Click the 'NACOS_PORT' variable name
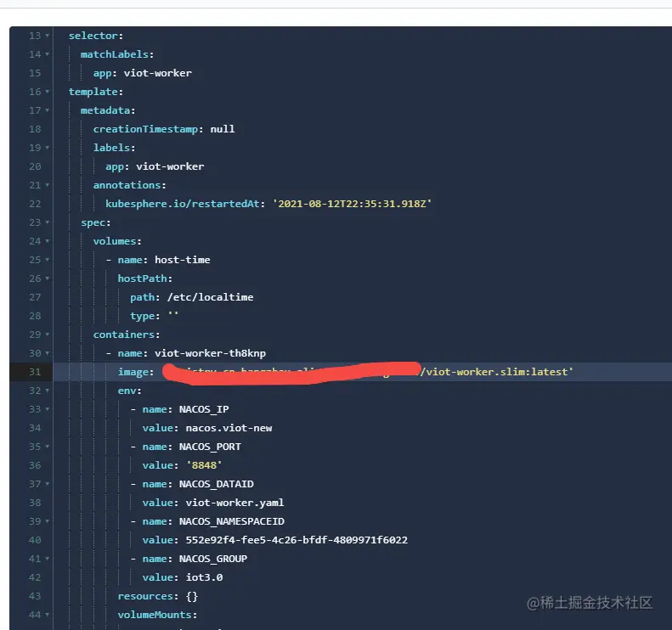Viewport: 672px width, 630px height. 210,447
